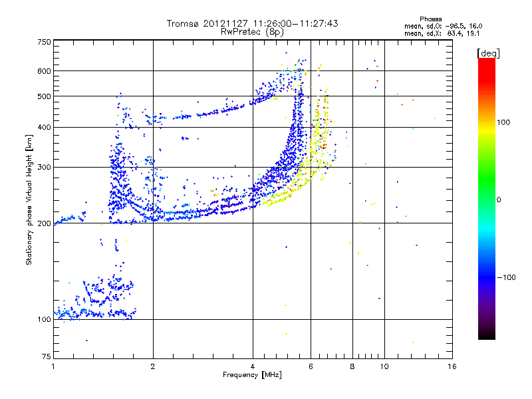The height and width of the screenshot is (399, 532).
Task: Click x-axis tick label "6"
Action: [311, 366]
